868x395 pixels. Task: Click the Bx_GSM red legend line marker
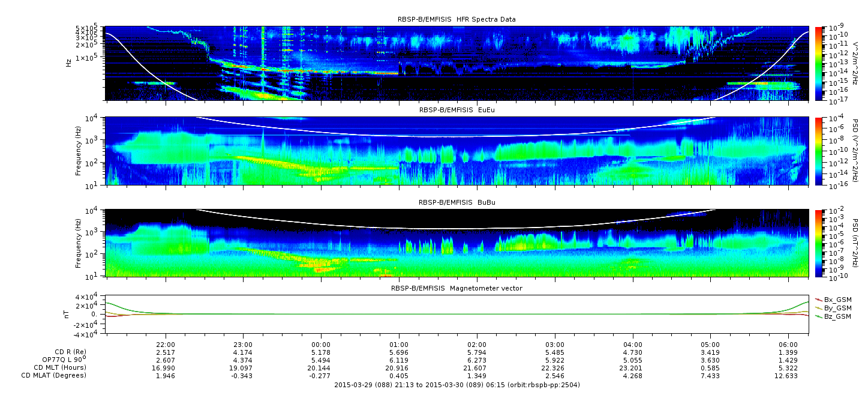818,300
